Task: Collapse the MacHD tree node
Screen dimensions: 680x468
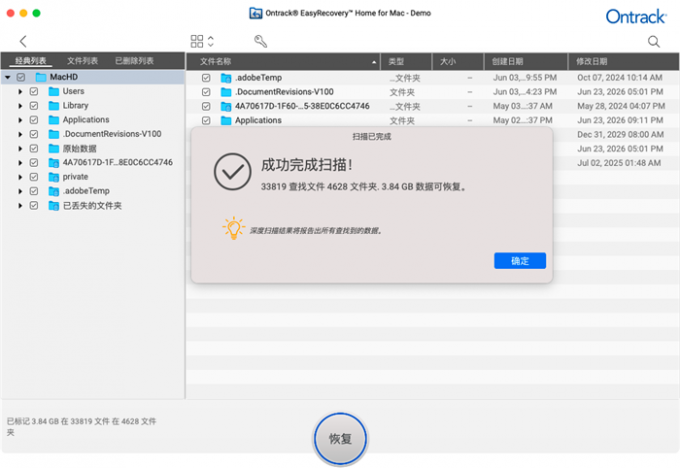Action: 8,77
